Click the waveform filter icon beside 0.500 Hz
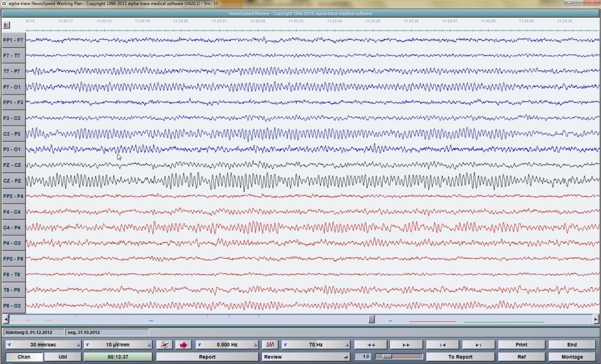The image size is (601, 364). click(164, 344)
